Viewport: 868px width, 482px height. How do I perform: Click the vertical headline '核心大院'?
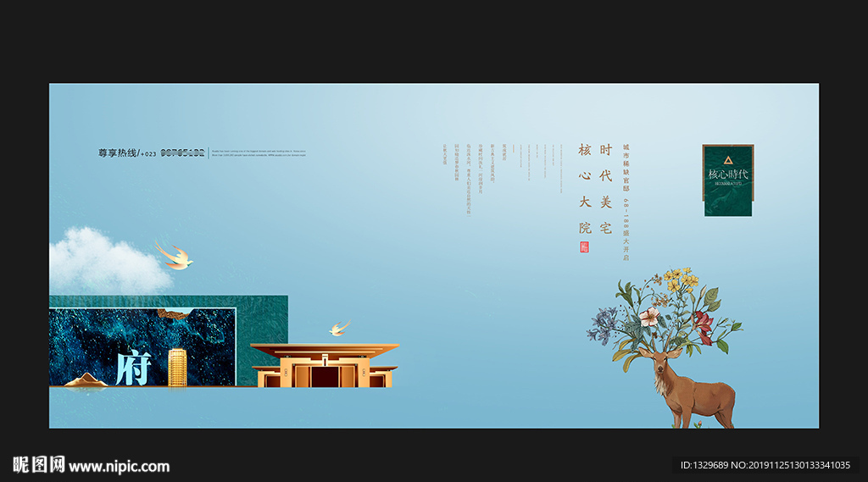coord(585,189)
